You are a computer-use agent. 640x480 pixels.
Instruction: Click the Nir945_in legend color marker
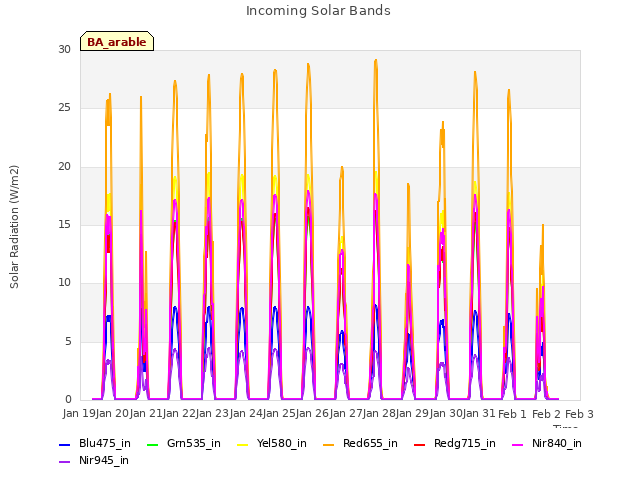click(64, 462)
